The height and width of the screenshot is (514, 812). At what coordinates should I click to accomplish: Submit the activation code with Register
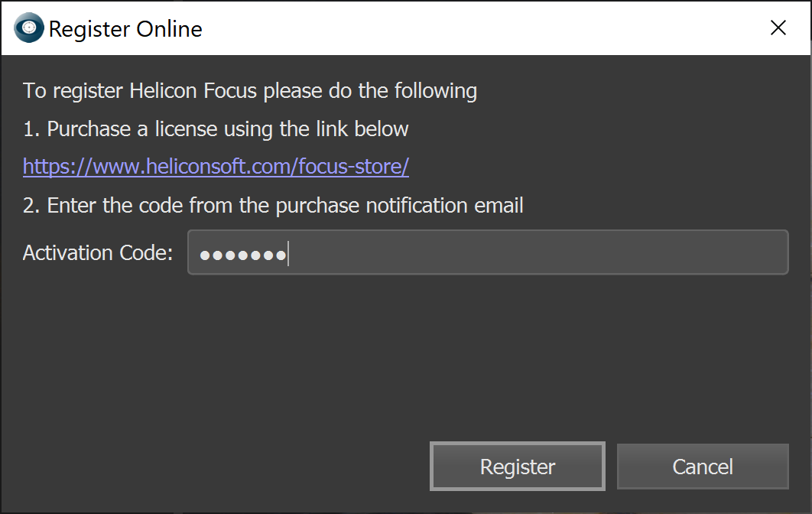(518, 467)
